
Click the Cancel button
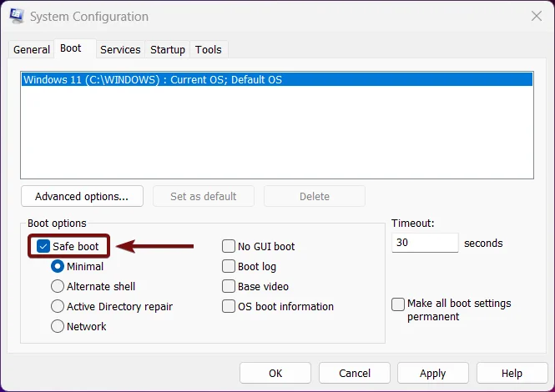coord(355,373)
